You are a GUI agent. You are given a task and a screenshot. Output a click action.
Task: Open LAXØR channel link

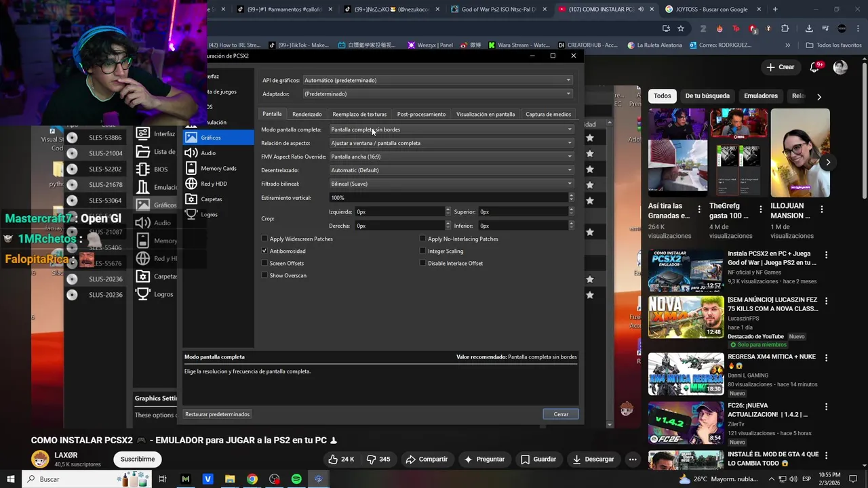66,455
